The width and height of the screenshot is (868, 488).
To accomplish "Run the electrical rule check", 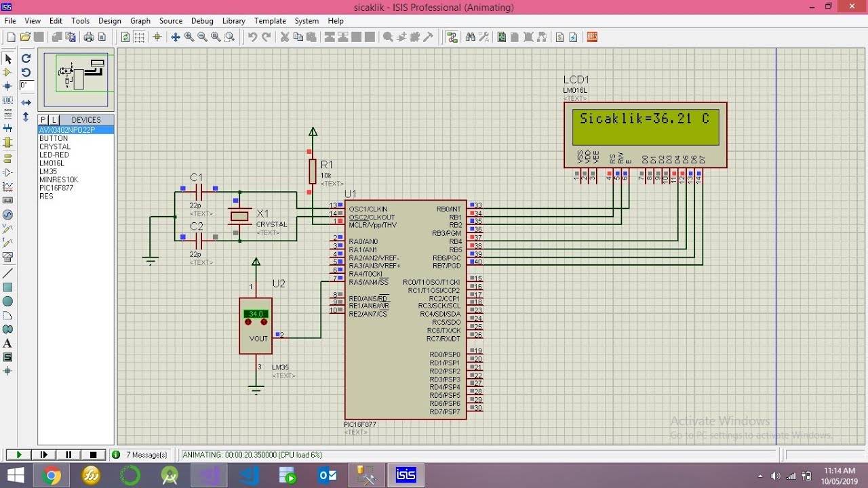I will pos(574,37).
